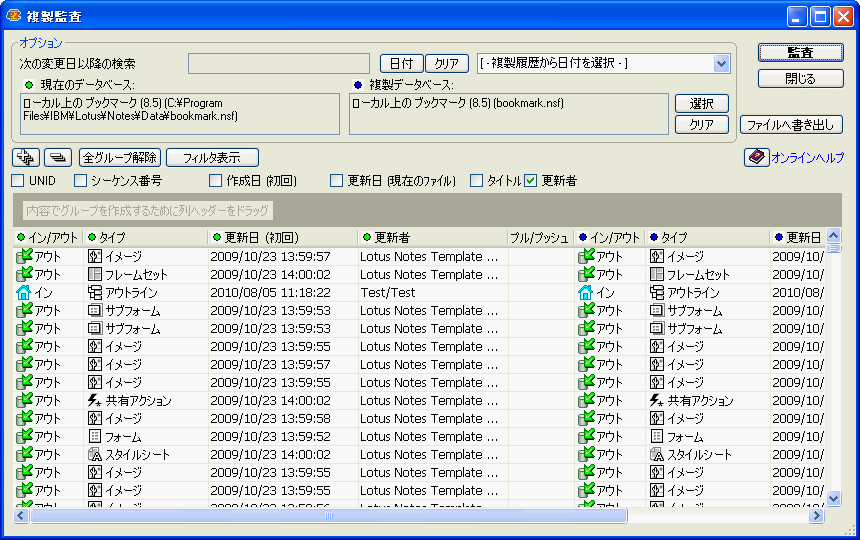Viewport: 860px width, 540px height.
Task: Click the collapse all groups icon button
Action: pyautogui.click(x=58, y=157)
